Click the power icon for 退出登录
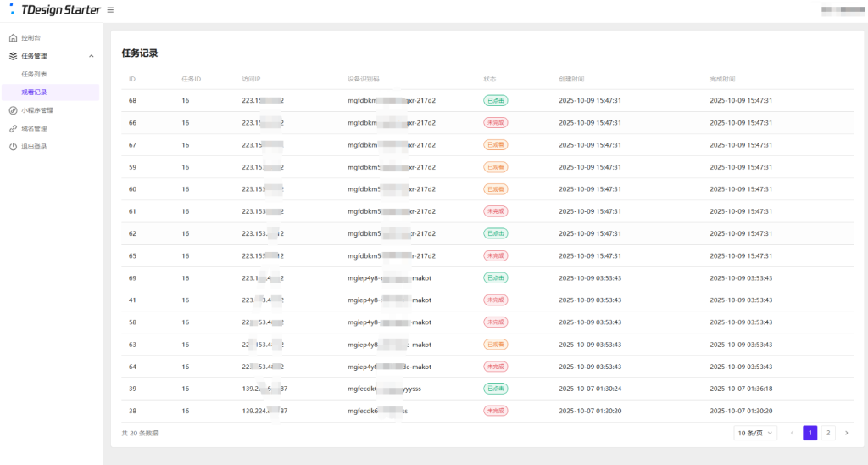Screen dimensions: 868x465 pyautogui.click(x=13, y=147)
